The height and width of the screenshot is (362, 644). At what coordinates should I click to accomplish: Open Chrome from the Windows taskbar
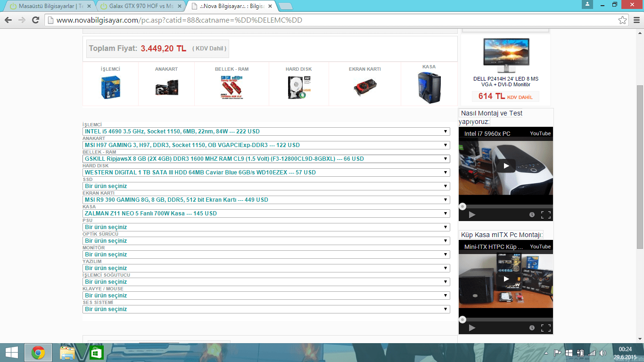coord(38,353)
